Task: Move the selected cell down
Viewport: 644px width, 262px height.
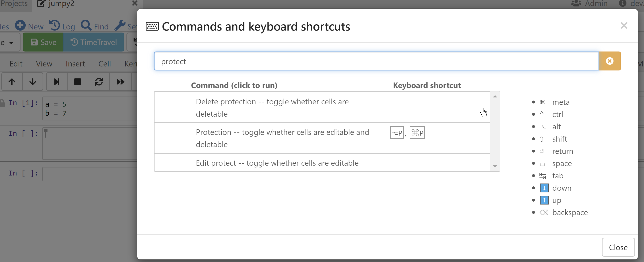Action: coord(33,82)
